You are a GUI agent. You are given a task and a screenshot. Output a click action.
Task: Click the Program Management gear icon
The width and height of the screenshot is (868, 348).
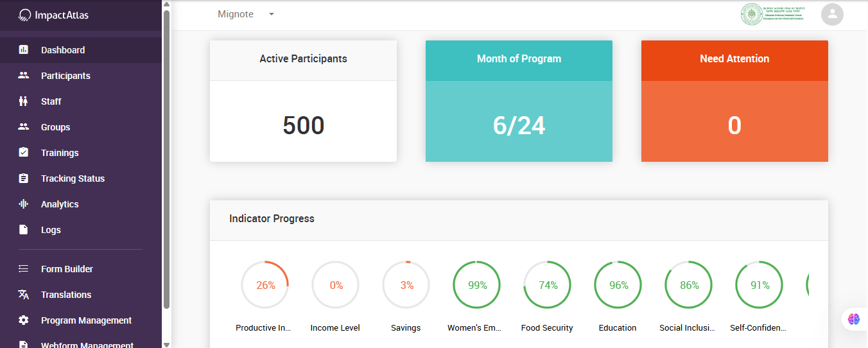point(24,320)
